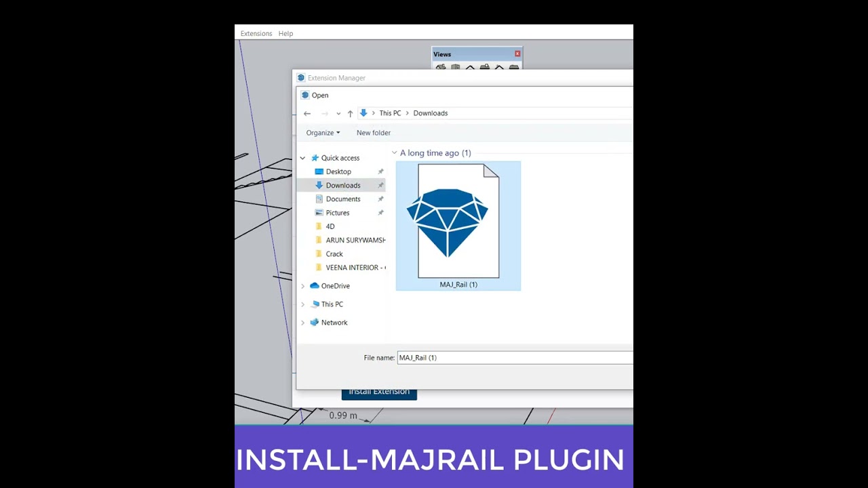Expand the This PC tree node
Screen dimensions: 868x488
[302, 304]
